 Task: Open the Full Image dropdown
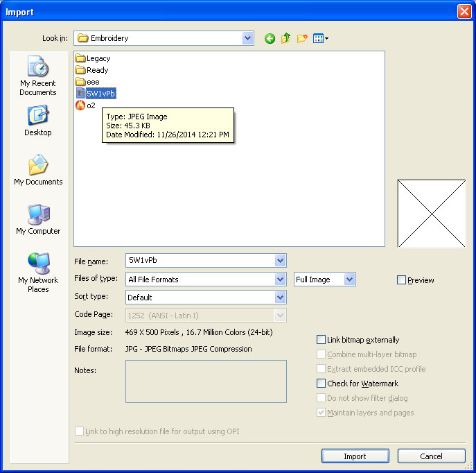(x=349, y=279)
